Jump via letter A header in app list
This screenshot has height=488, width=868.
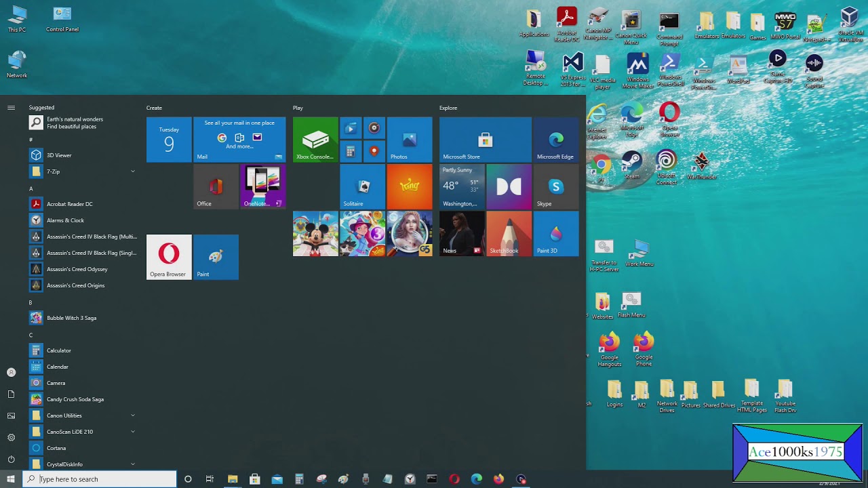31,188
